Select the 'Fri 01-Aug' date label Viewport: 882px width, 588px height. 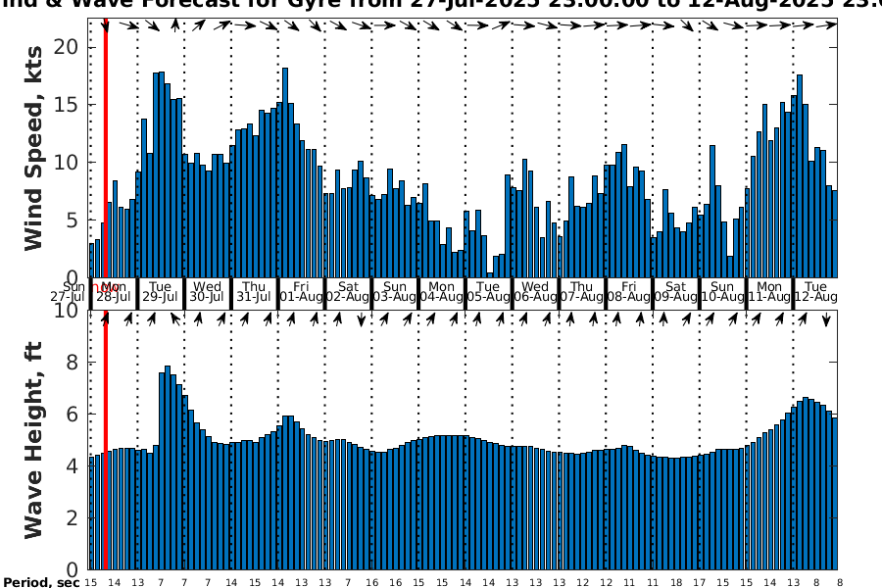click(301, 292)
